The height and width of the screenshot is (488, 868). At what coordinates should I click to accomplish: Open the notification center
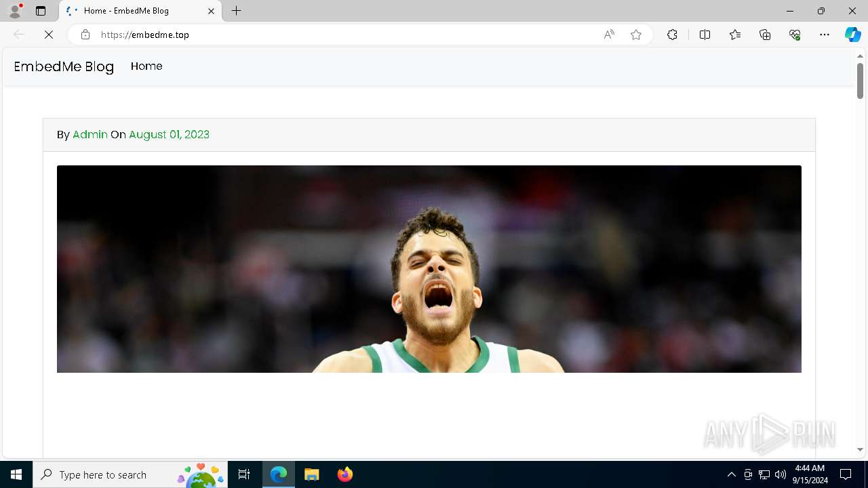pyautogui.click(x=846, y=474)
